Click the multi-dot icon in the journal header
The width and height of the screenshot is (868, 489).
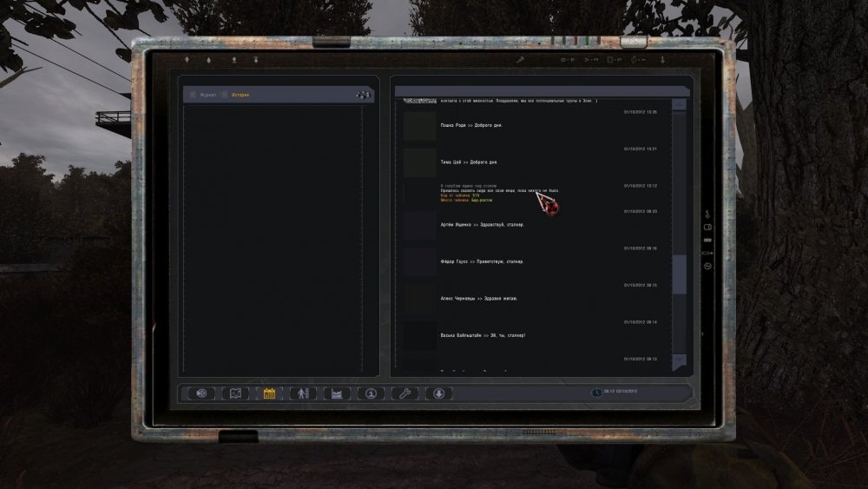(363, 95)
